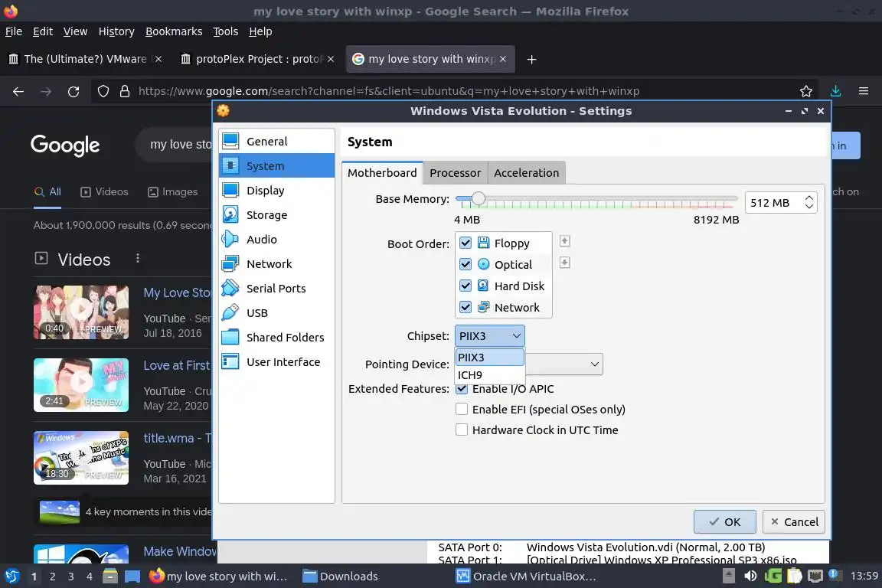The width and height of the screenshot is (882, 588).
Task: Click the shield tracking protection icon
Action: coord(103,91)
